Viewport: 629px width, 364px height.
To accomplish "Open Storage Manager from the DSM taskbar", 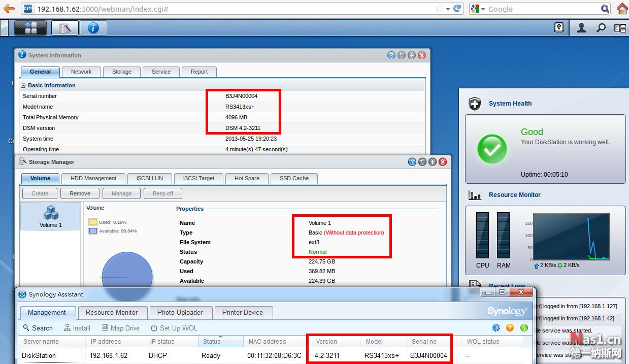I will point(64,28).
